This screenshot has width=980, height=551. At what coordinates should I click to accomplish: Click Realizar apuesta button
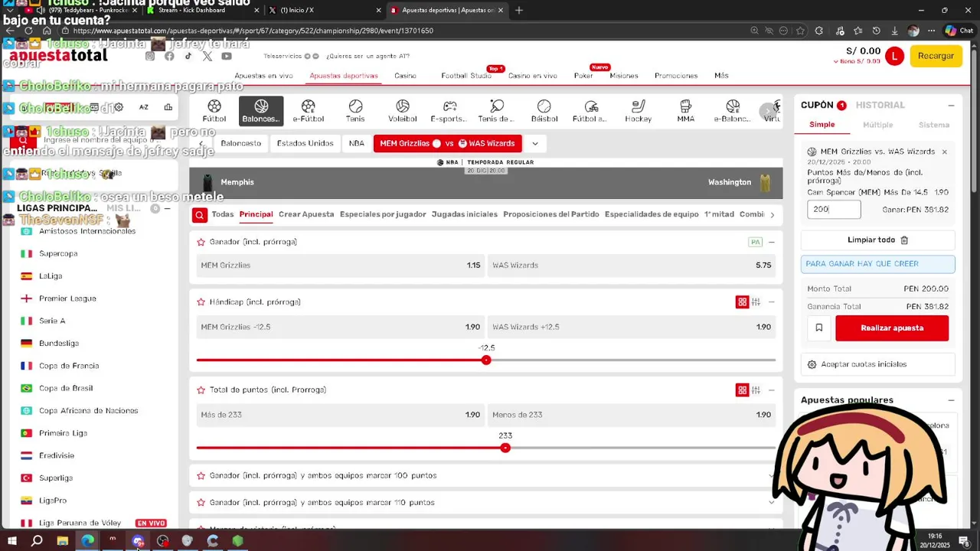pos(892,328)
